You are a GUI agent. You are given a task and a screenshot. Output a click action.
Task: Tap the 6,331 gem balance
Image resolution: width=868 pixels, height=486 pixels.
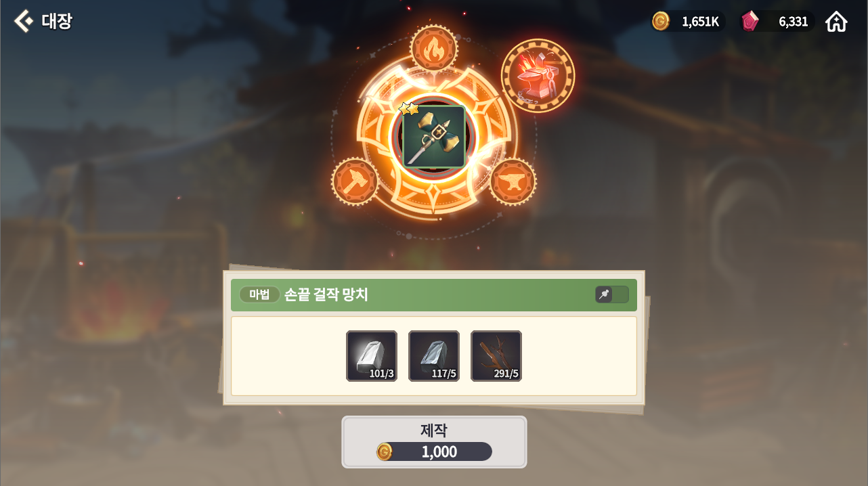(793, 22)
